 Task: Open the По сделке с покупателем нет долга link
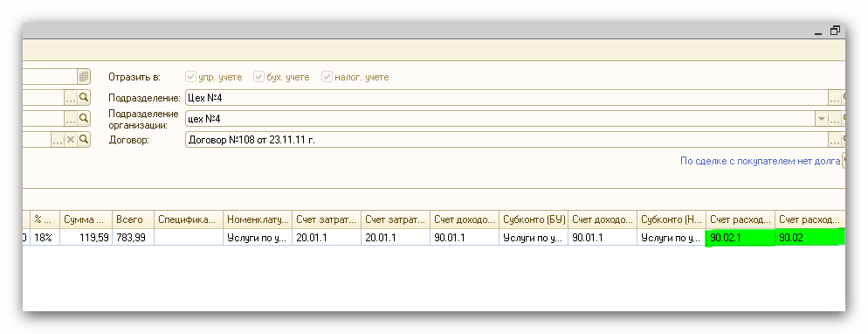point(760,161)
